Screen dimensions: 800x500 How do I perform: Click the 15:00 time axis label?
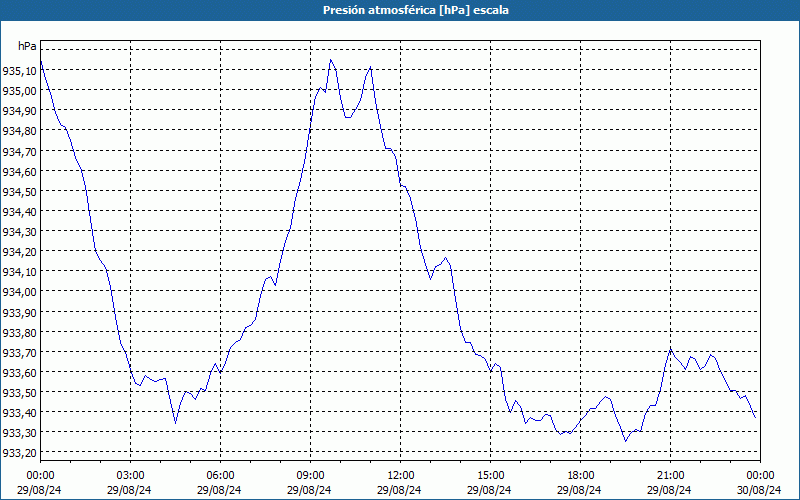click(x=490, y=476)
